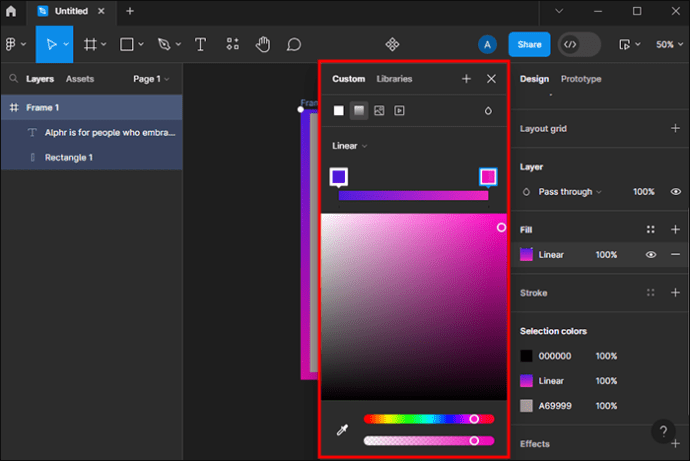Viewport: 690px width, 461px height.
Task: Open the 50% zoom dropdown
Action: pos(665,44)
